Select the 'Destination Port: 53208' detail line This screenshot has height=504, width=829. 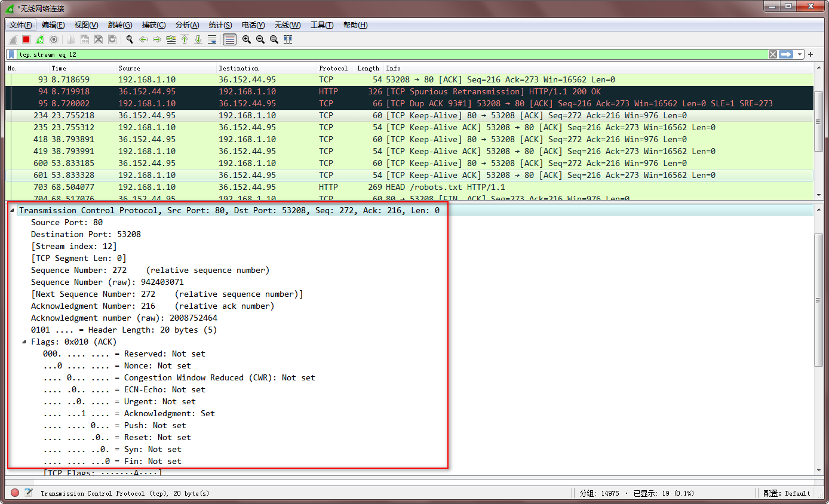(x=86, y=234)
